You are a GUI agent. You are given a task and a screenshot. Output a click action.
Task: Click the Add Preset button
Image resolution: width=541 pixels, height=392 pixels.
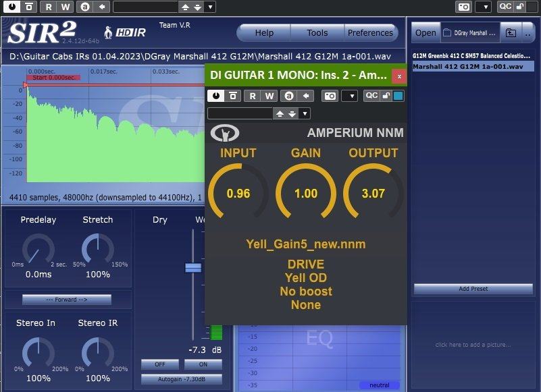pos(473,289)
